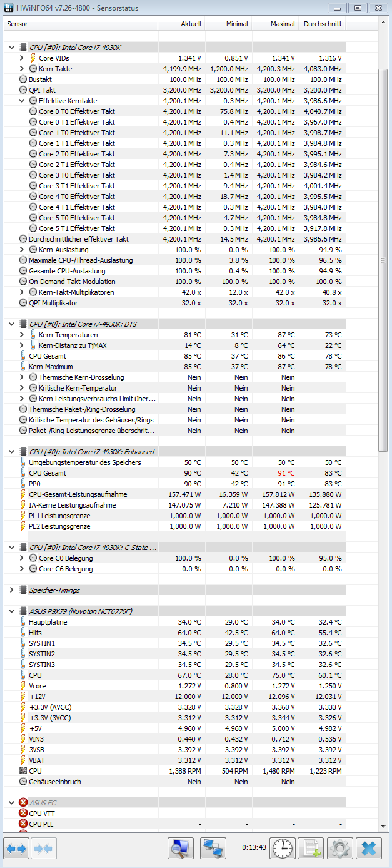Click red error icon of ASUS EC header
The image size is (392, 868).
click(x=23, y=802)
